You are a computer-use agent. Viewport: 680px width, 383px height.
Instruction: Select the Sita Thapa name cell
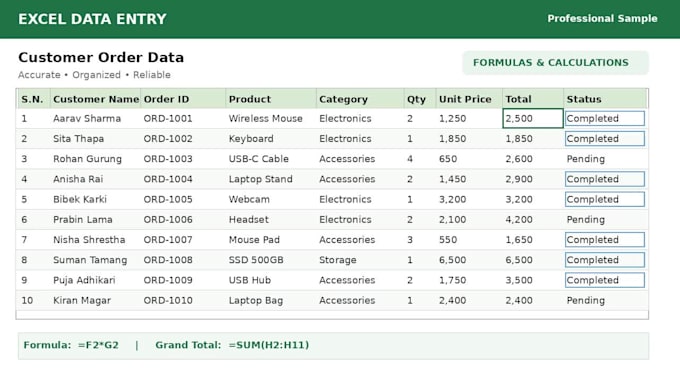(78, 139)
